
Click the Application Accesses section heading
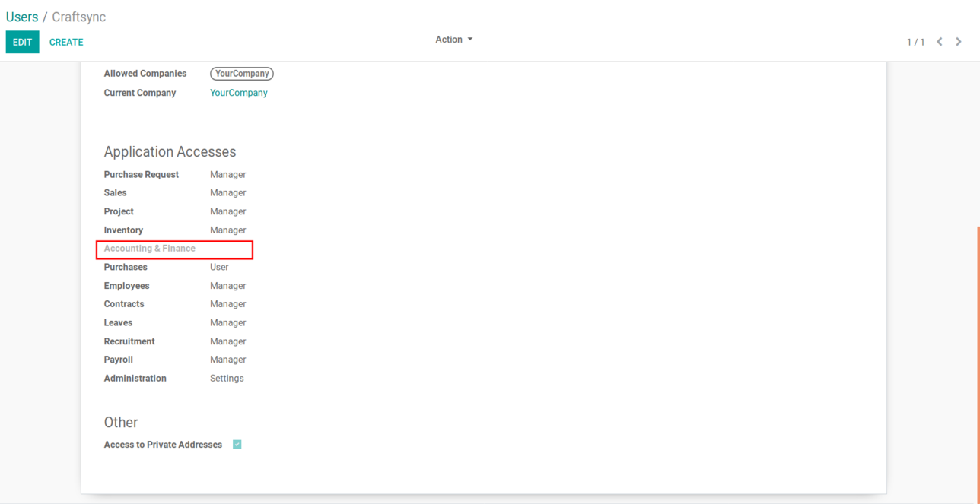pyautogui.click(x=170, y=152)
